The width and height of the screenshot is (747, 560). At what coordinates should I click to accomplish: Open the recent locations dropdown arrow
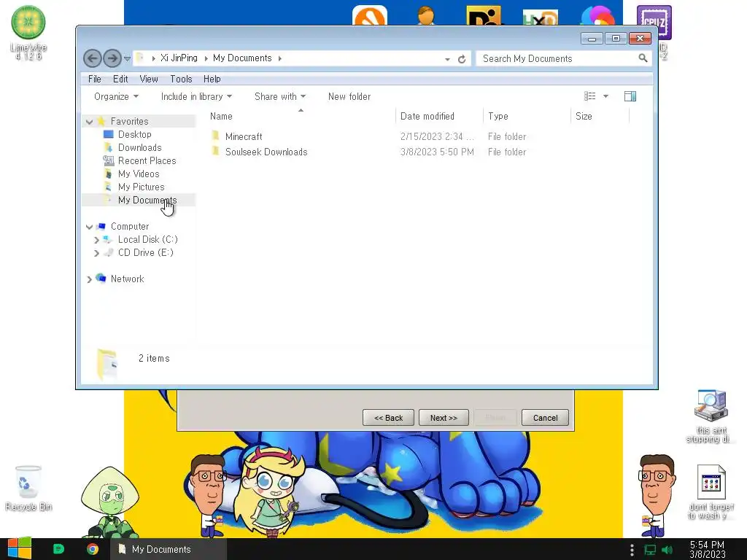127,58
